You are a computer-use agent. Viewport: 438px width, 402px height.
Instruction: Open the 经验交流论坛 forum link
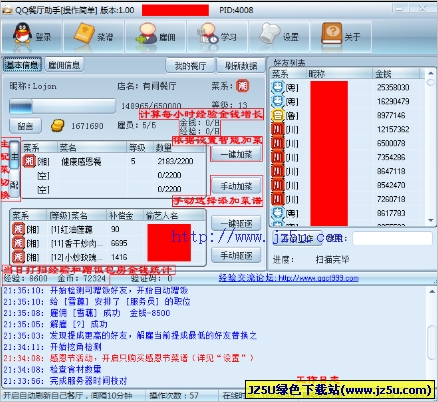tap(289, 278)
